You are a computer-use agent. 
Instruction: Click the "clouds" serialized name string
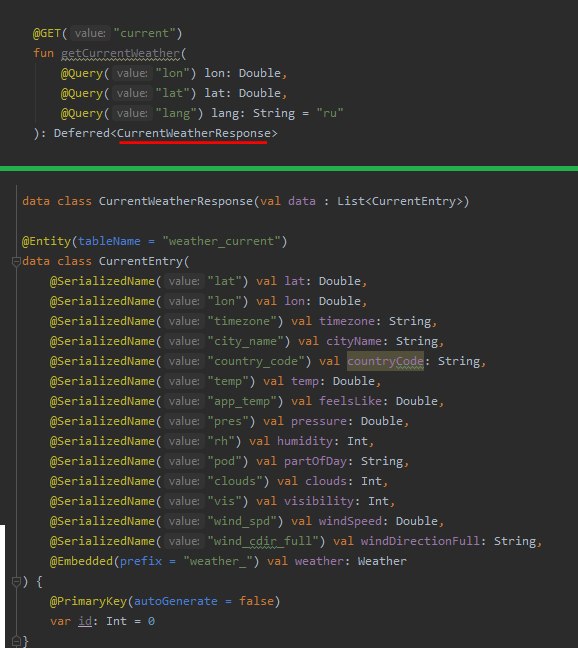coord(235,481)
